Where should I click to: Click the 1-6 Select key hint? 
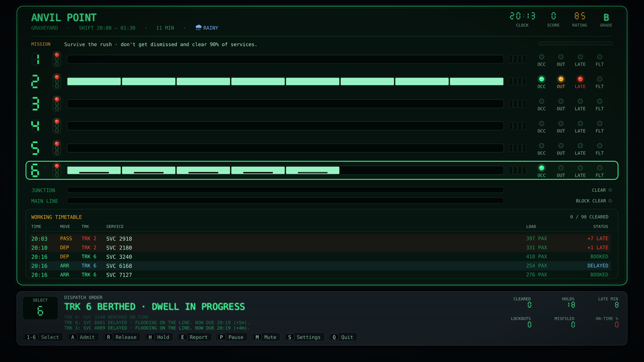point(43,337)
